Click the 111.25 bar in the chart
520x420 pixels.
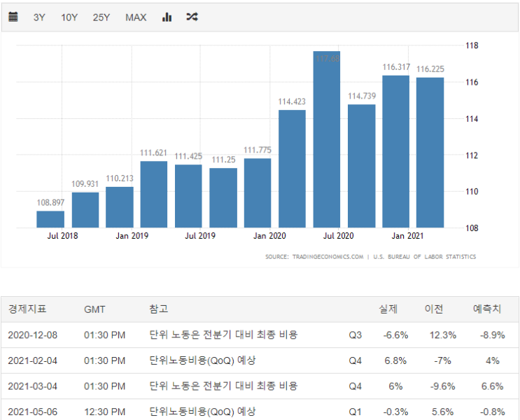tap(223, 197)
